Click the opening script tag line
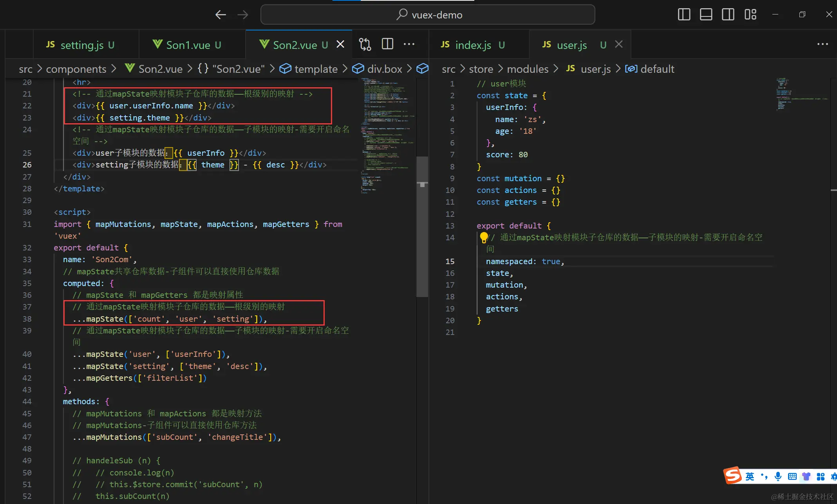837x504 pixels. pos(72,212)
